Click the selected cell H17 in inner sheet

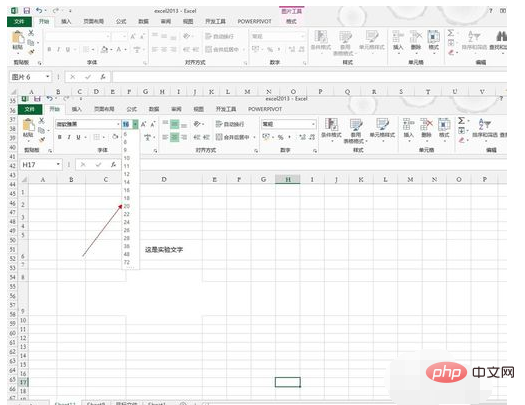tap(288, 382)
